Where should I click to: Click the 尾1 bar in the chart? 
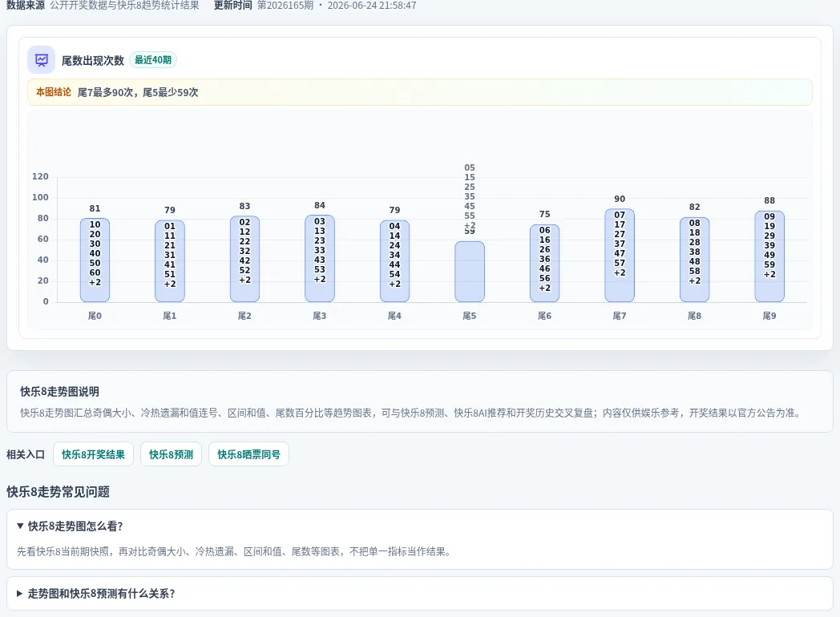170,261
